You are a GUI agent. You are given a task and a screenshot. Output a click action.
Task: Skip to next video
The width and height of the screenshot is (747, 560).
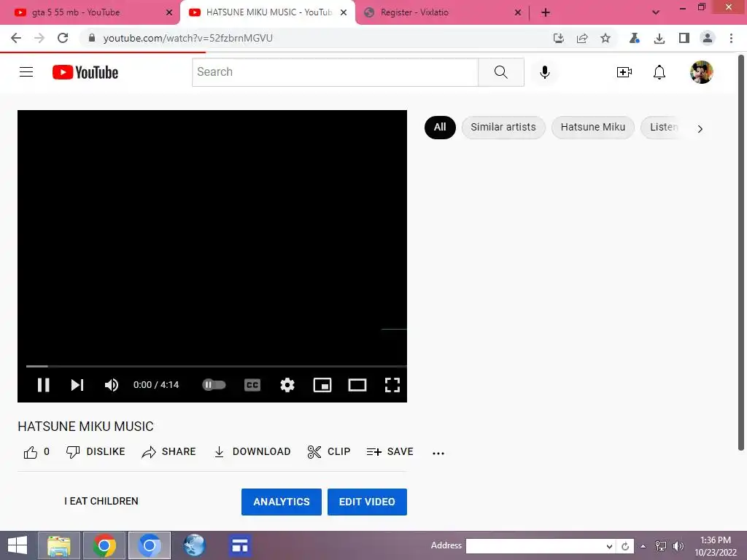pyautogui.click(x=77, y=385)
